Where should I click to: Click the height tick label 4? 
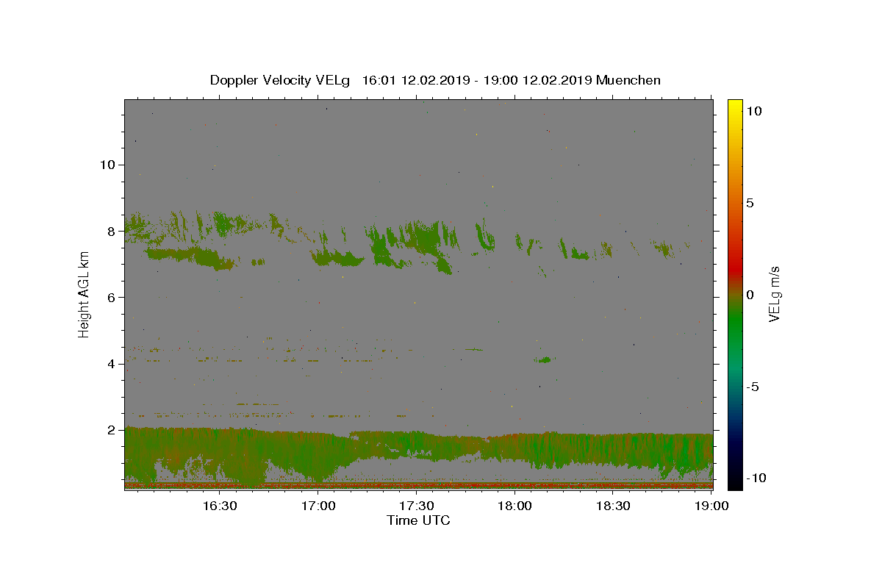[110, 363]
